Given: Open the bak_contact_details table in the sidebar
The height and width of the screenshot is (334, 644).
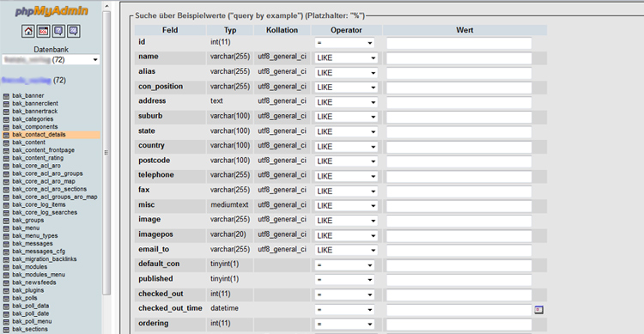Looking at the screenshot, I should (x=39, y=135).
